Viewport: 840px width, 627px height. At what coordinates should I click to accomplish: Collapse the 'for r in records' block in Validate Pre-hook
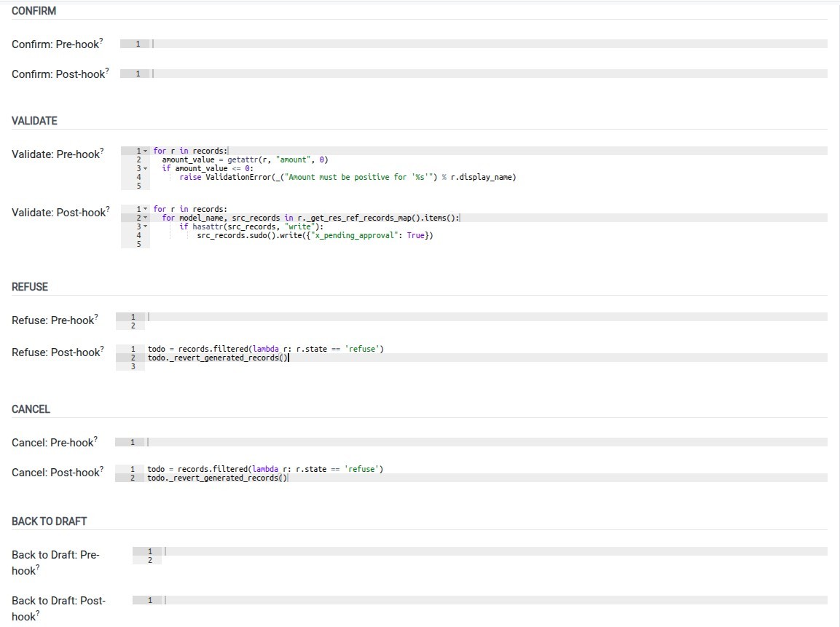145,151
